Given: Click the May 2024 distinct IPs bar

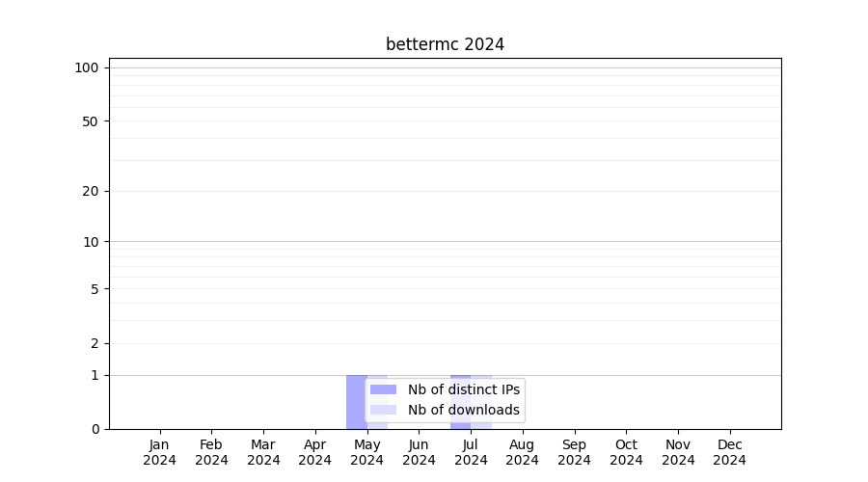Looking at the screenshot, I should tap(355, 402).
